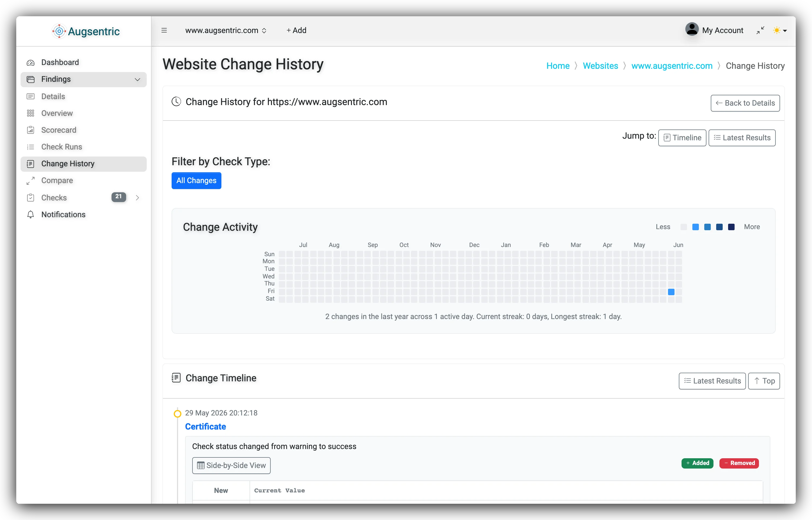Jump to Timeline button
This screenshot has width=812, height=520.
pos(682,138)
